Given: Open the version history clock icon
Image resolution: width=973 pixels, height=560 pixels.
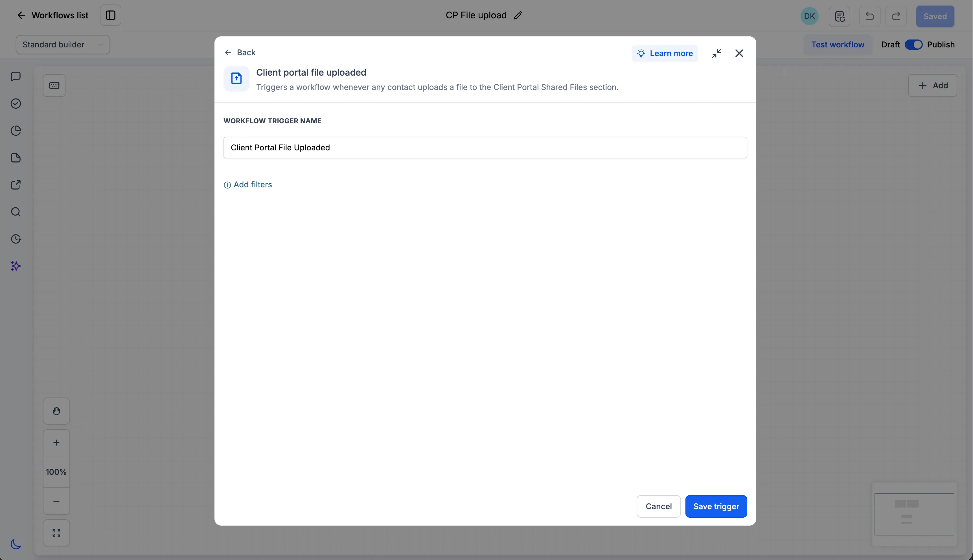Looking at the screenshot, I should pos(16,239).
